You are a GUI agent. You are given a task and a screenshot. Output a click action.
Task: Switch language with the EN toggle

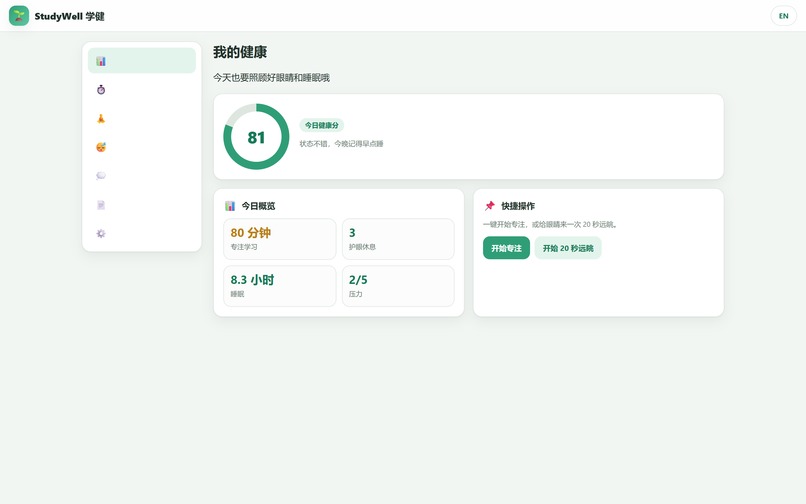point(783,16)
